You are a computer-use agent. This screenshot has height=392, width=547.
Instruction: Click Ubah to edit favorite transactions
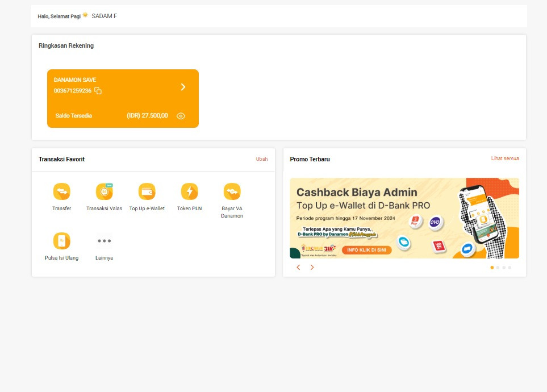point(262,159)
